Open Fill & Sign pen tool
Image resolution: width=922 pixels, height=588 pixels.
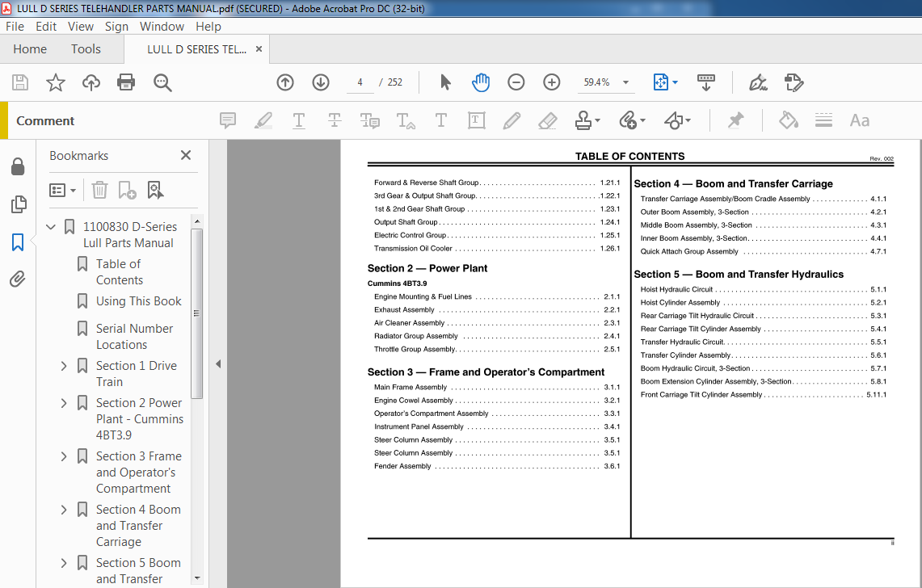click(758, 82)
